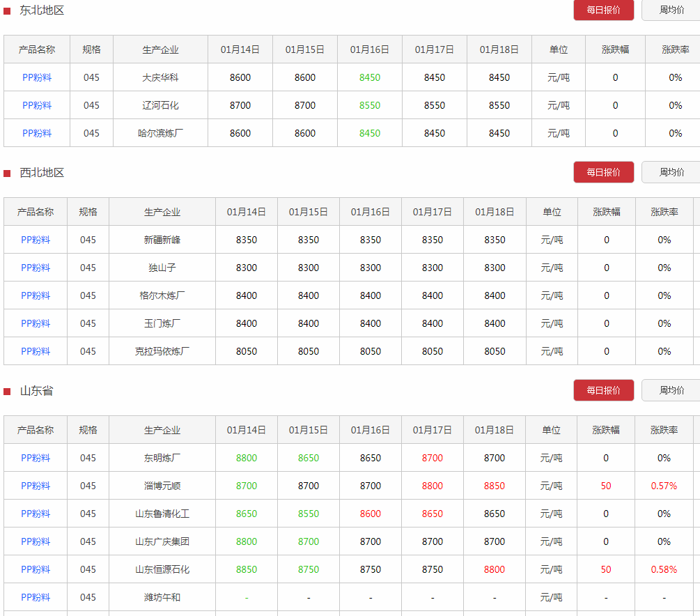Click 8050 on 01月14日 for 克拉玛依炼厂

click(247, 351)
